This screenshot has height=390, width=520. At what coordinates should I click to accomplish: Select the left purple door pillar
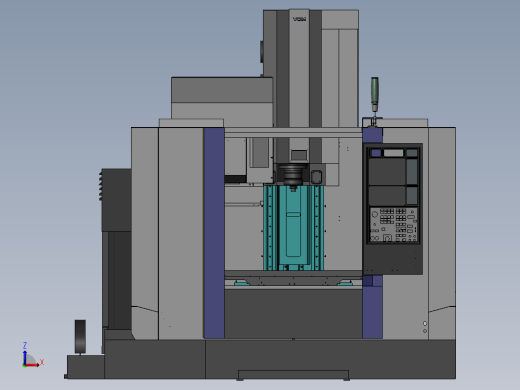(214, 233)
